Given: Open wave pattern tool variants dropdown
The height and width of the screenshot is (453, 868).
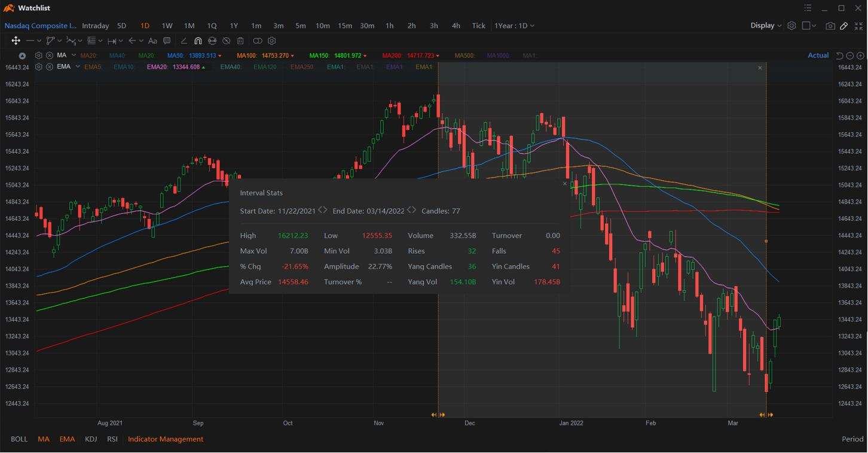Looking at the screenshot, I should tap(80, 41).
